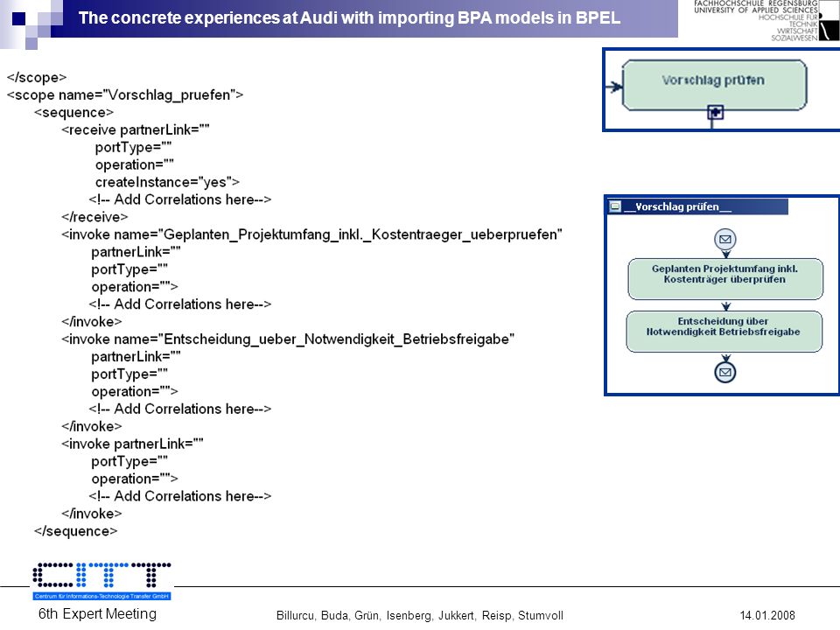Expand the plus marker on Vorschlag prüfen

pyautogui.click(x=715, y=113)
